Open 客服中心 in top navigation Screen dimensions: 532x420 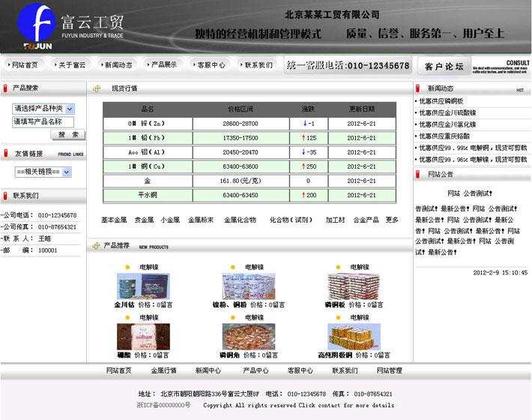pos(209,64)
